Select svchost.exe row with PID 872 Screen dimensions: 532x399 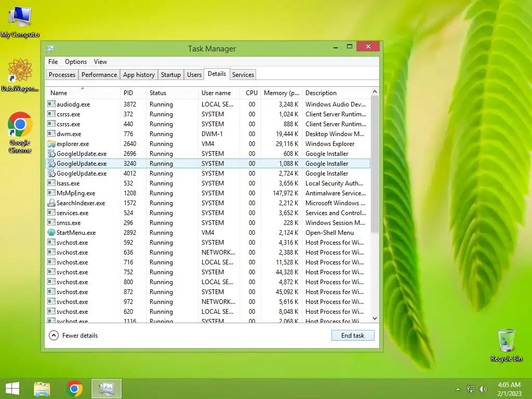click(208, 291)
